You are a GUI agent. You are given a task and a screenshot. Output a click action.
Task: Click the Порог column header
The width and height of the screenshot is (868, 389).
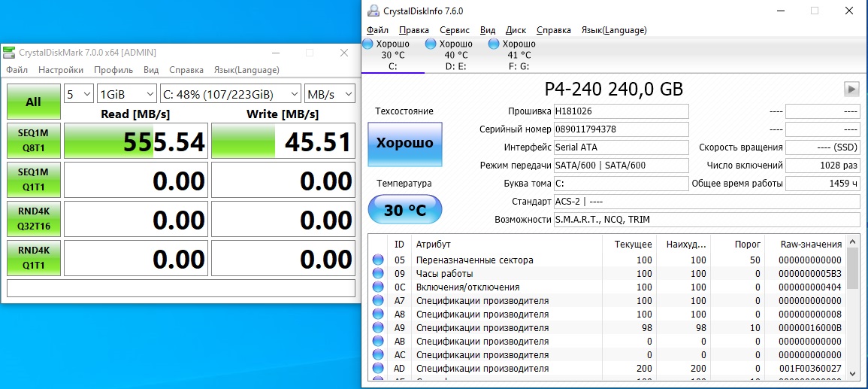pyautogui.click(x=737, y=245)
